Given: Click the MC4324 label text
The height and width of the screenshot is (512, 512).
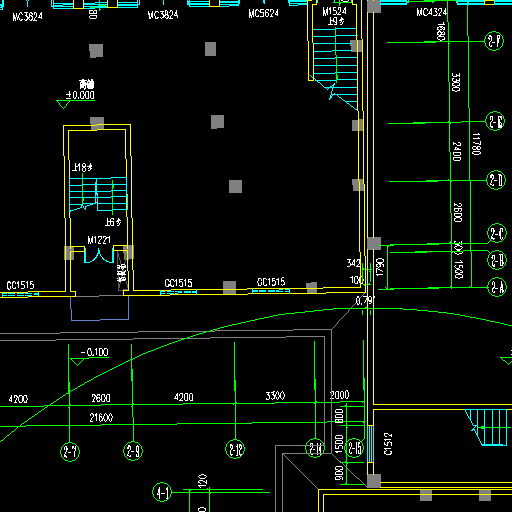Looking at the screenshot, I should 432,12.
